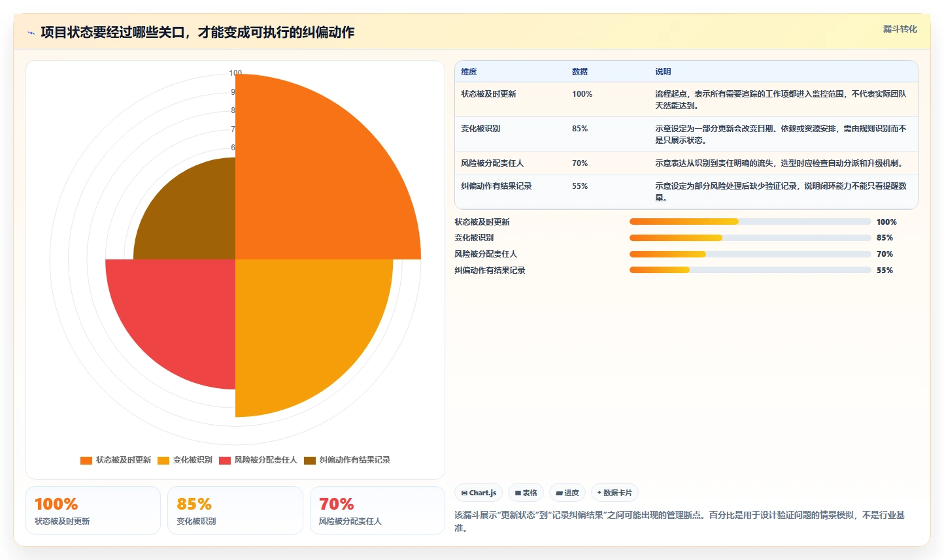
Task: Click the 55% value in the table
Action: (580, 186)
